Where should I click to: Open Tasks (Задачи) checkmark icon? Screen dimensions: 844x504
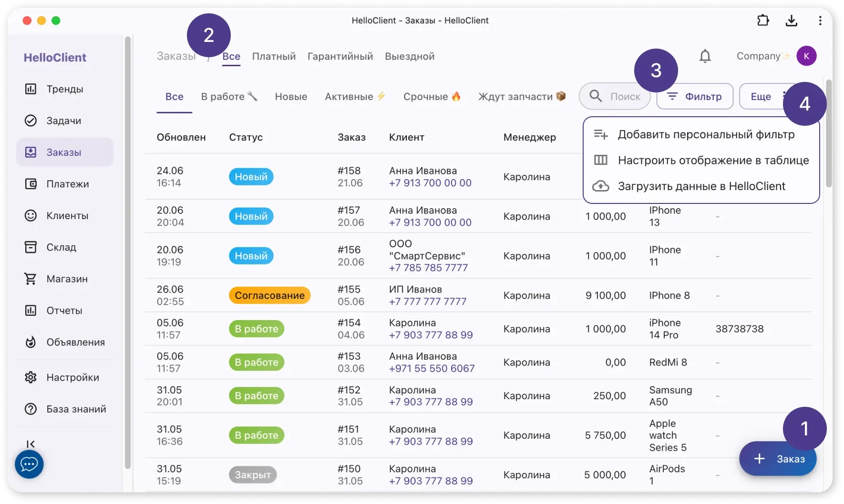[x=31, y=121]
